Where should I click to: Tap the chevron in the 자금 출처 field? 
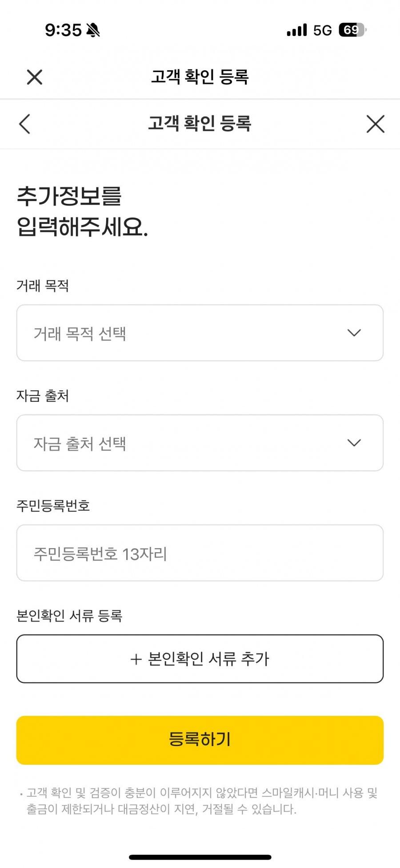[x=354, y=443]
